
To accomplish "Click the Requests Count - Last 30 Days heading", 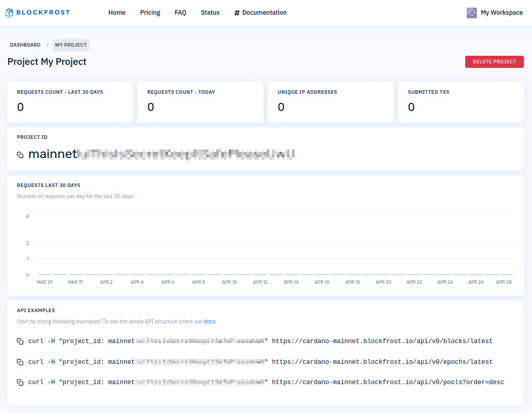I will tap(60, 92).
